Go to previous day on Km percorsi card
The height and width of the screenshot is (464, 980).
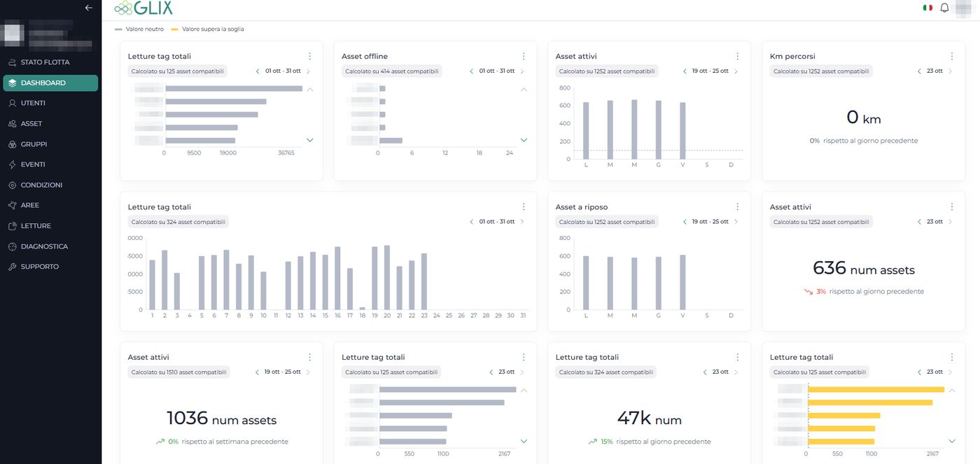tap(919, 71)
